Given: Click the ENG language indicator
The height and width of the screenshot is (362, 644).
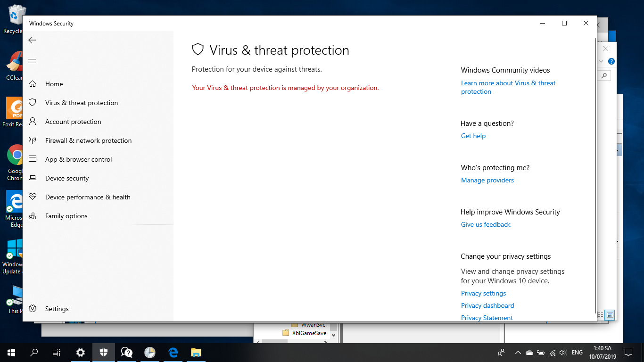Looking at the screenshot, I should point(577,353).
